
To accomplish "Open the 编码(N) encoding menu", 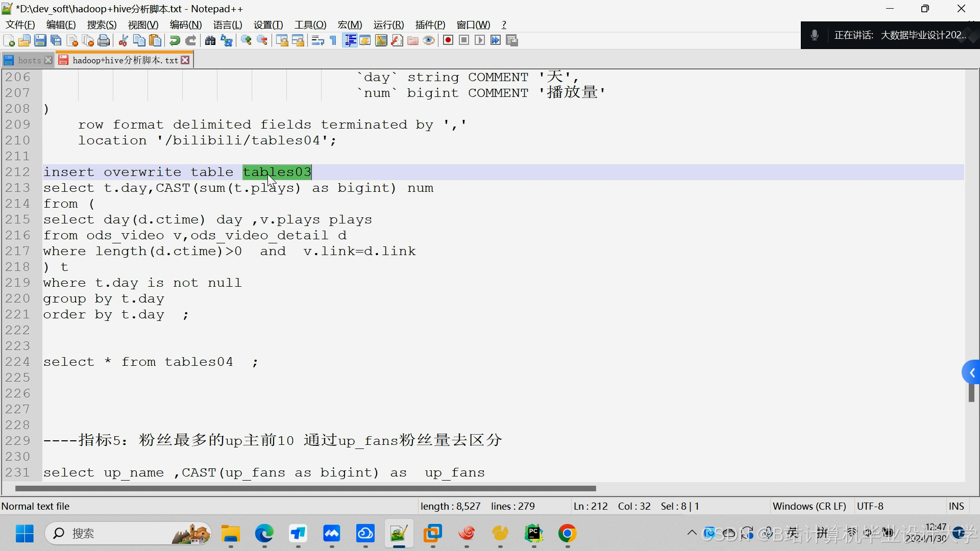I will 186,25.
